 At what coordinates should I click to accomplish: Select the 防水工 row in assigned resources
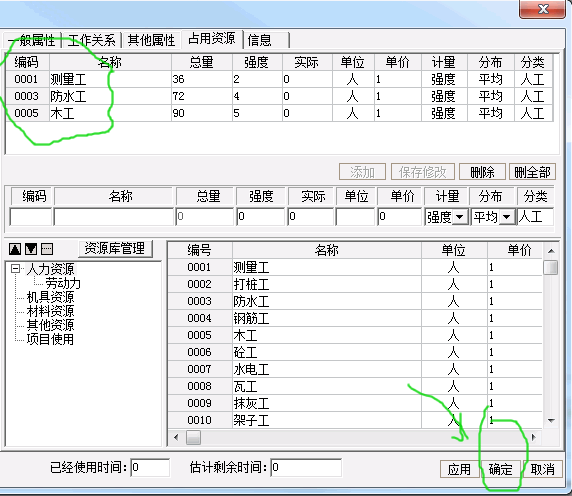pos(279,96)
